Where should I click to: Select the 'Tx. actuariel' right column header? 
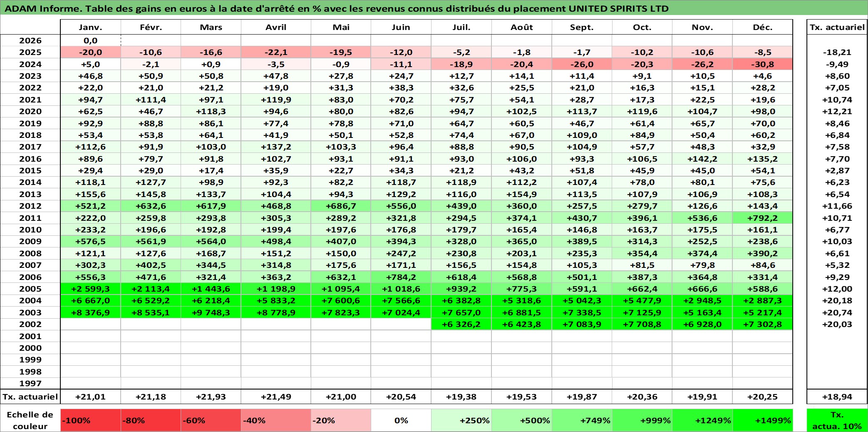(837, 27)
